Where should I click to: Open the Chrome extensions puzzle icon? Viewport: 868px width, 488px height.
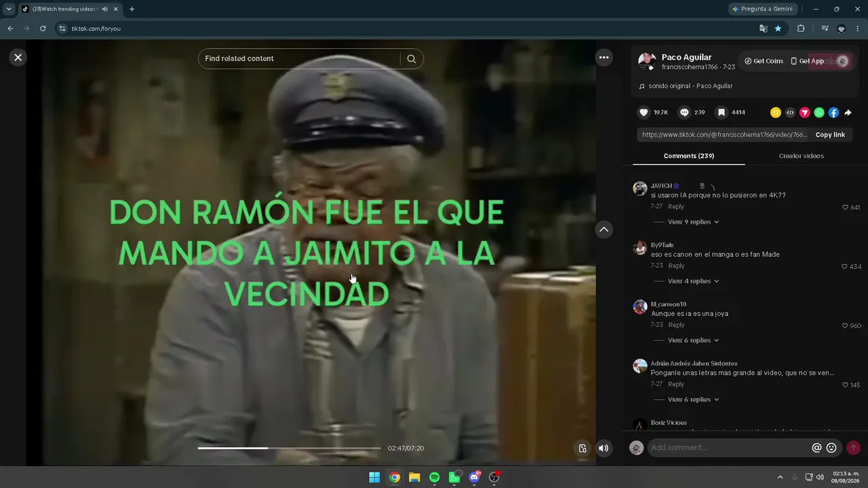[801, 28]
